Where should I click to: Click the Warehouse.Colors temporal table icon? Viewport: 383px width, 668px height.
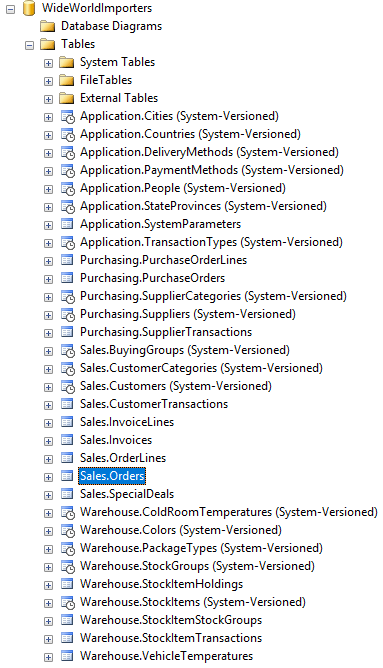click(68, 531)
